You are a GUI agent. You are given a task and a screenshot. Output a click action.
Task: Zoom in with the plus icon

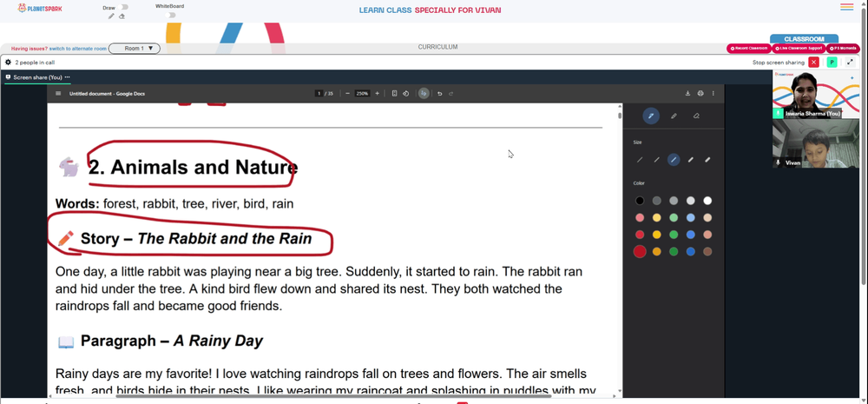click(x=378, y=94)
